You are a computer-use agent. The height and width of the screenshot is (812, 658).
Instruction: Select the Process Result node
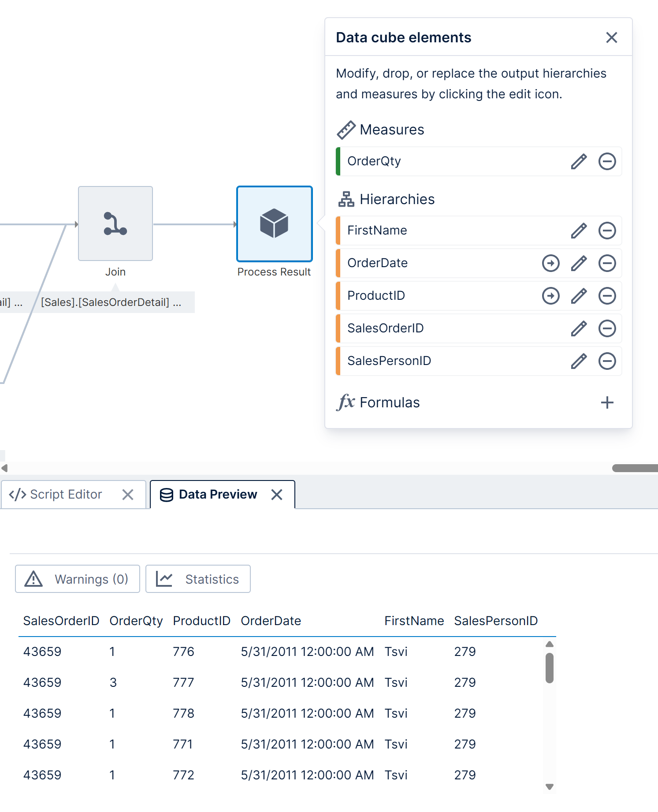click(x=274, y=223)
